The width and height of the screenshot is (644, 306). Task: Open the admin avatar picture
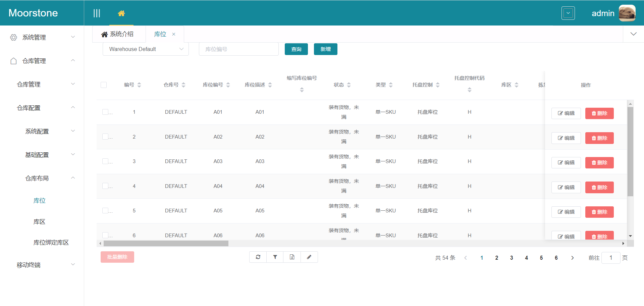click(x=627, y=13)
